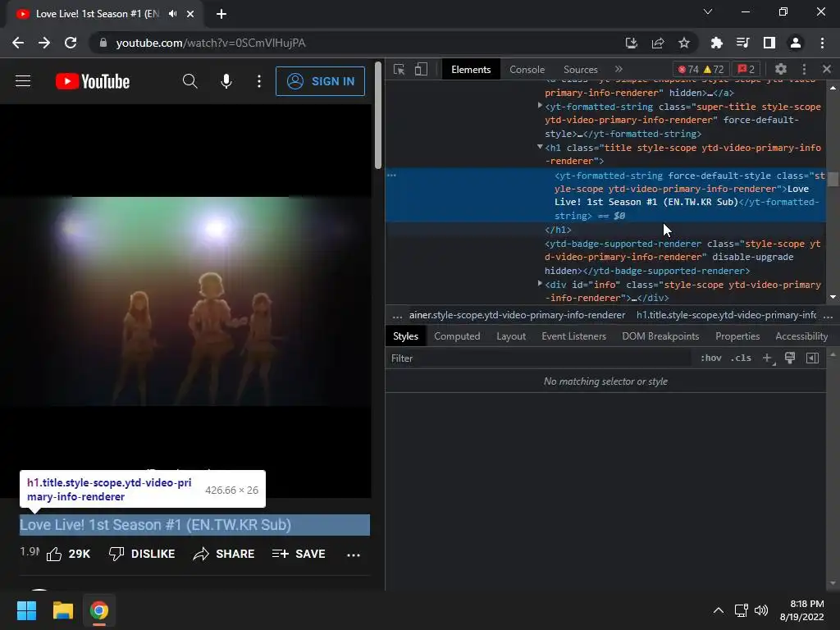Go back in browser history
The height and width of the screenshot is (630, 840).
pos(18,43)
